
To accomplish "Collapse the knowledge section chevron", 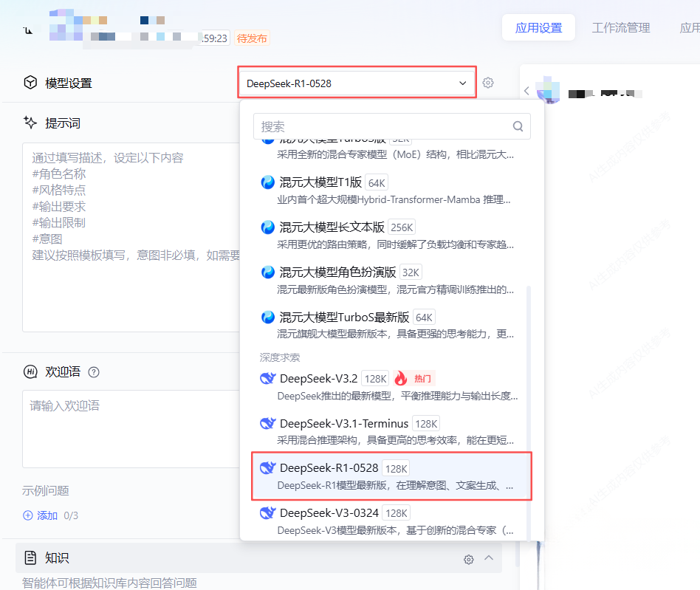I will click(489, 558).
